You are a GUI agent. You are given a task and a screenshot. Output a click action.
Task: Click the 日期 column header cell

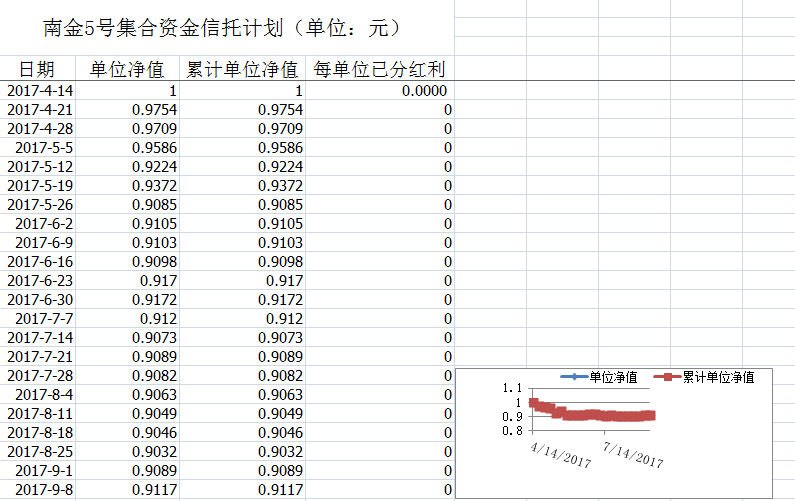(x=38, y=69)
